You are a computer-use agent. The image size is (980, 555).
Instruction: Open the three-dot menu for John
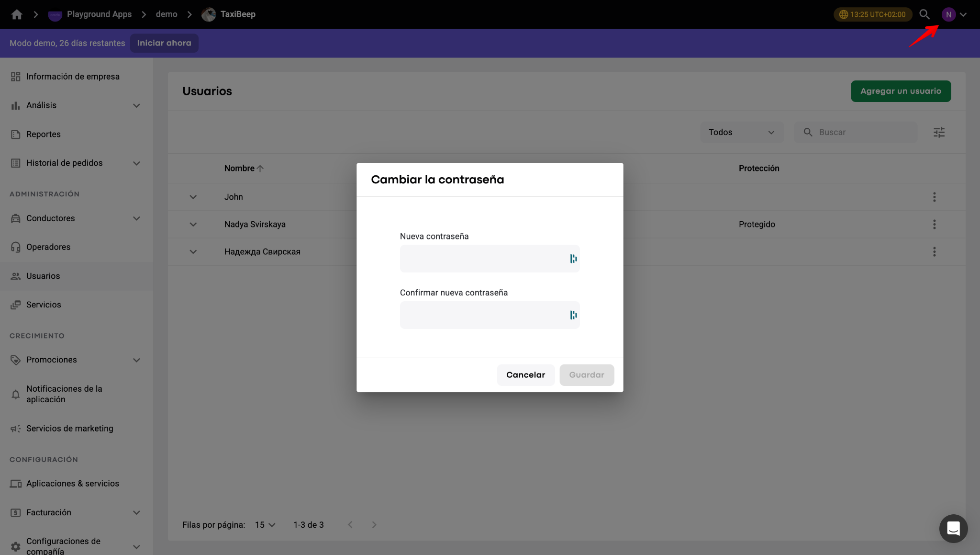(934, 197)
